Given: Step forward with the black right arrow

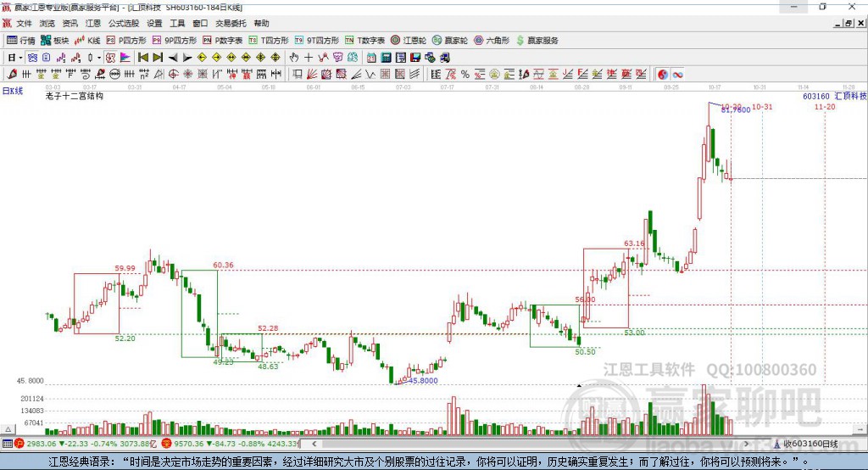Looking at the screenshot, I should tap(187, 58).
